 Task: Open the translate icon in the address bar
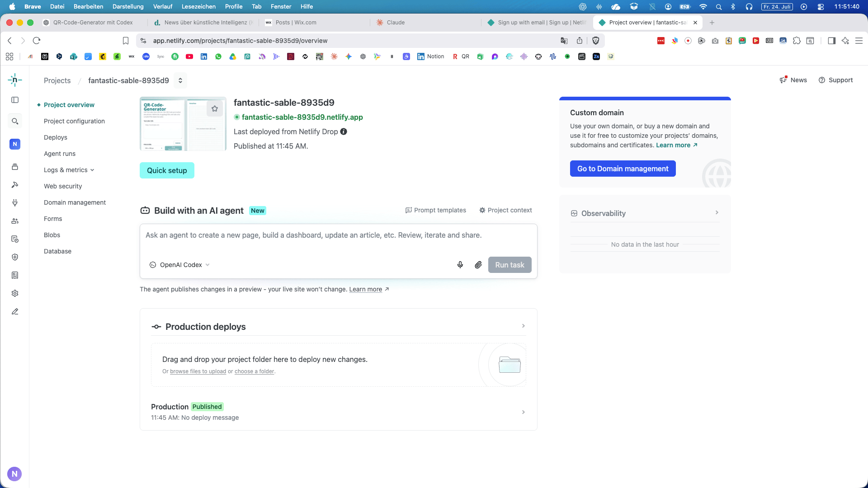tap(564, 41)
